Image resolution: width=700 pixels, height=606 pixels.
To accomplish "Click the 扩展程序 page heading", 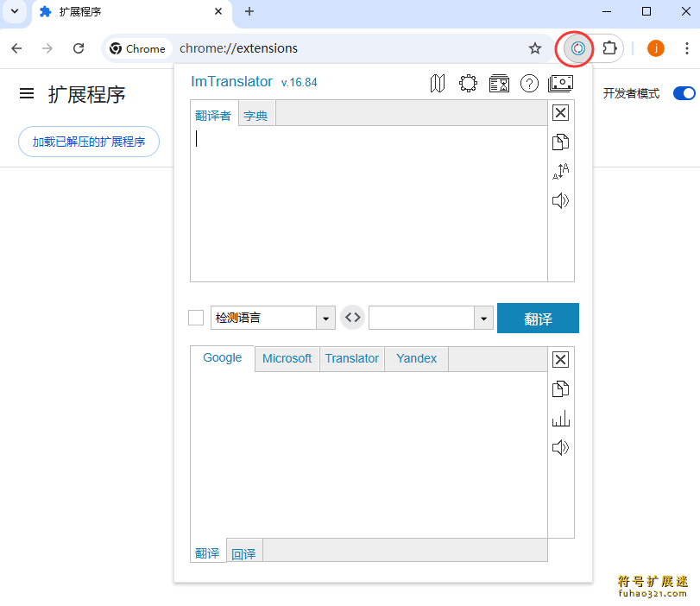I will click(x=87, y=94).
